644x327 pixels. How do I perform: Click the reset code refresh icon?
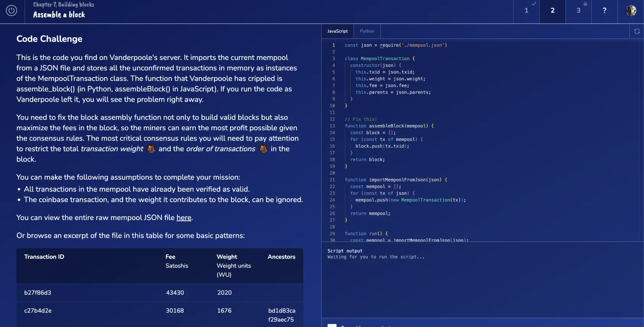[x=637, y=31]
